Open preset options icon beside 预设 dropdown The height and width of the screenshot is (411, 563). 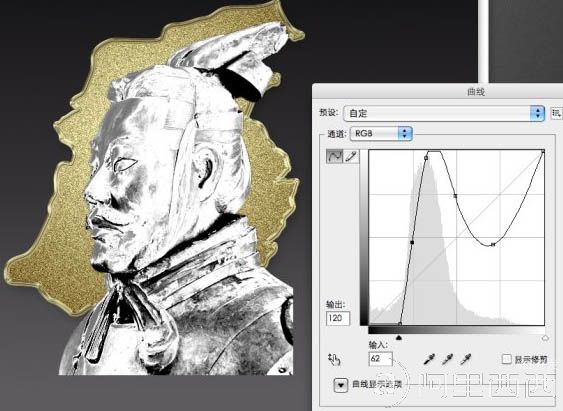557,113
